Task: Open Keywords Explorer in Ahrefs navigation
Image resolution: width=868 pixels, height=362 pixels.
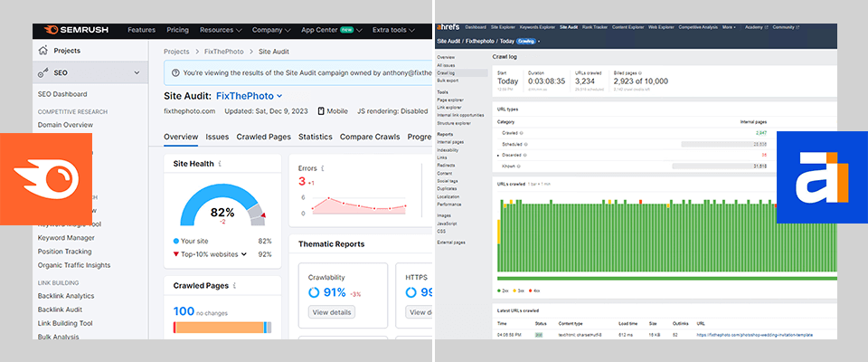Action: click(x=537, y=27)
